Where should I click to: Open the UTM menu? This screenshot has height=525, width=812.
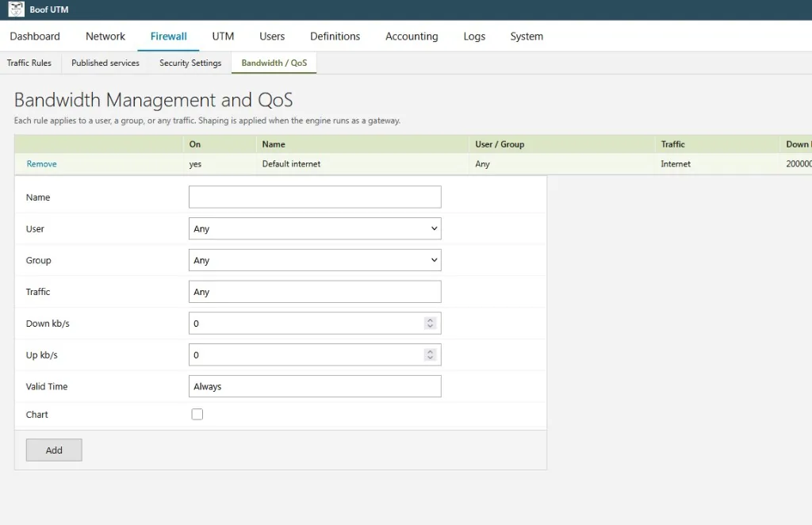pos(223,36)
